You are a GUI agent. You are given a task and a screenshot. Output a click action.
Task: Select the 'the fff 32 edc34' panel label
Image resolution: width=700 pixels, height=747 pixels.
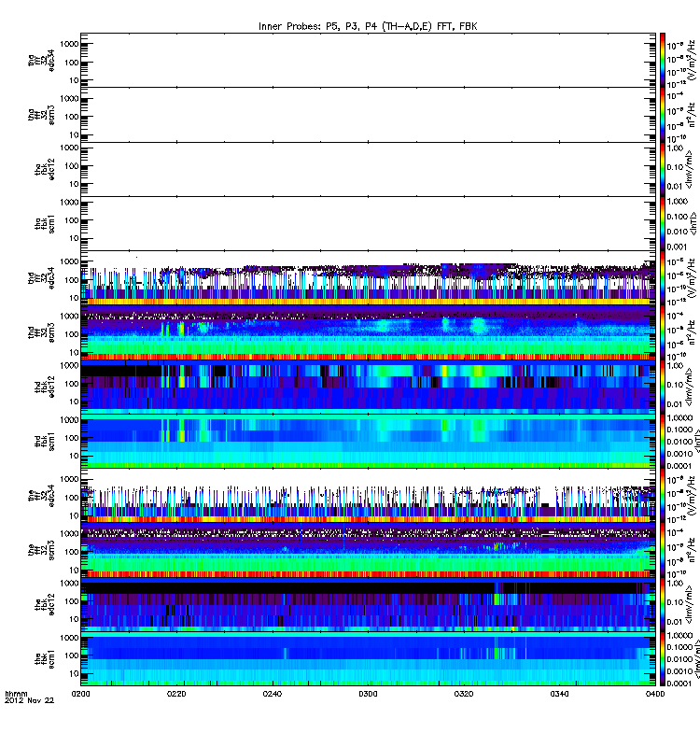point(41,496)
